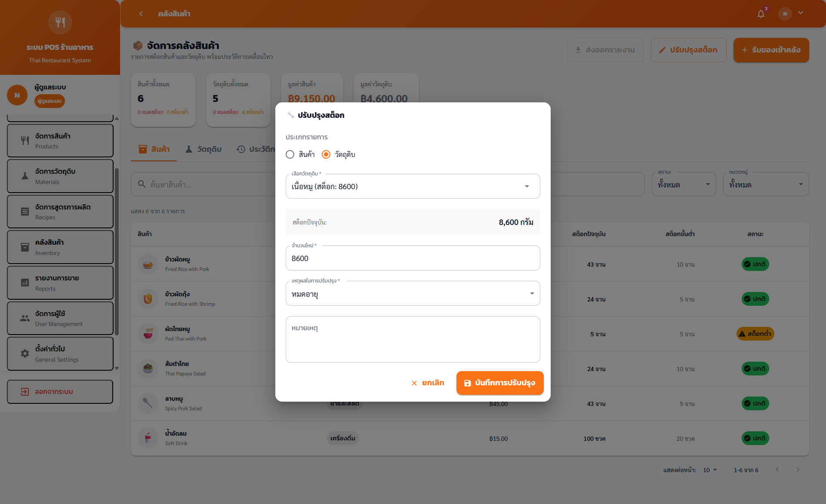Open the adjustment reason dropdown

(x=412, y=294)
